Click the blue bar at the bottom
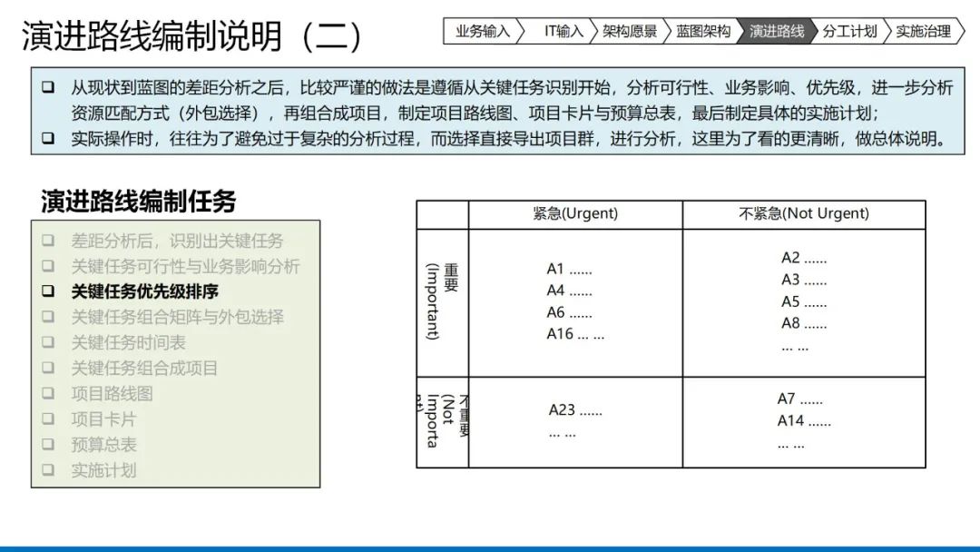980x552 pixels. coord(490,546)
